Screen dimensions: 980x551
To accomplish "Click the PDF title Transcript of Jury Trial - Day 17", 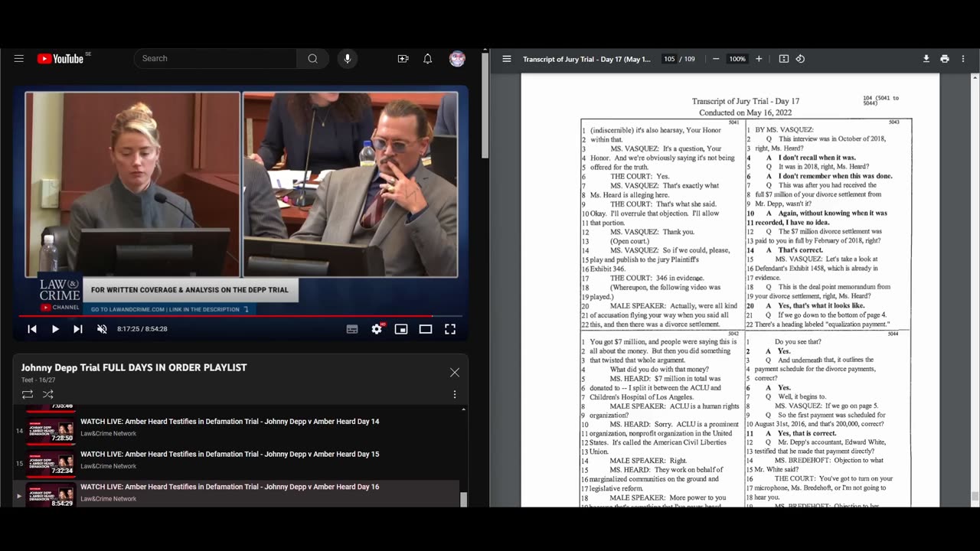I will pyautogui.click(x=586, y=59).
